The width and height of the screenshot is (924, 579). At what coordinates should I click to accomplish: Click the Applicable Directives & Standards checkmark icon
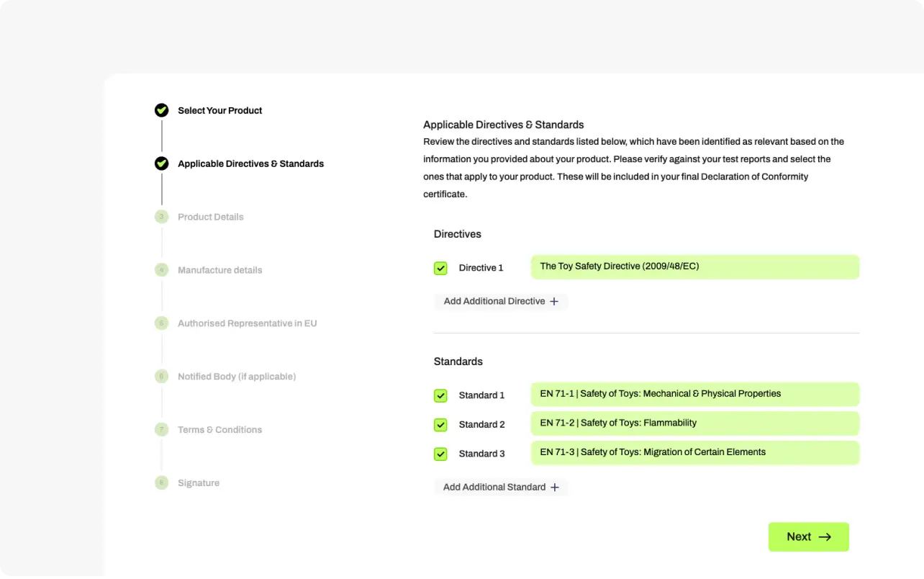(x=162, y=163)
